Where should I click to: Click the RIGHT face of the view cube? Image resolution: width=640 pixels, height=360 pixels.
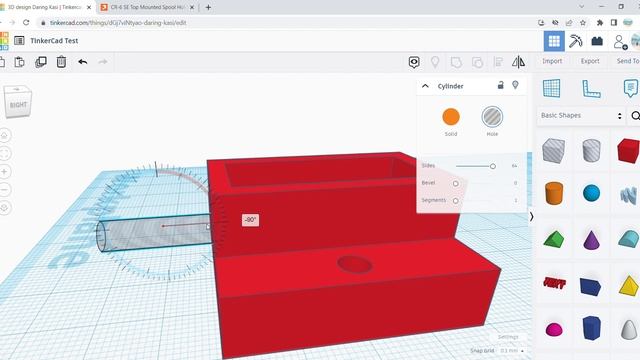[x=18, y=105]
